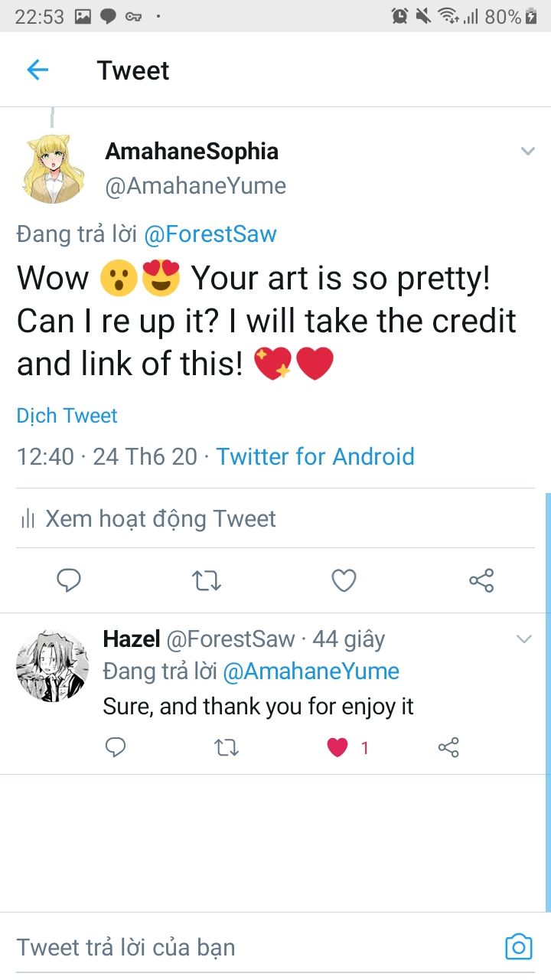Retweet Hazel's reply
Viewport: 551px width, 980px height.
[227, 747]
